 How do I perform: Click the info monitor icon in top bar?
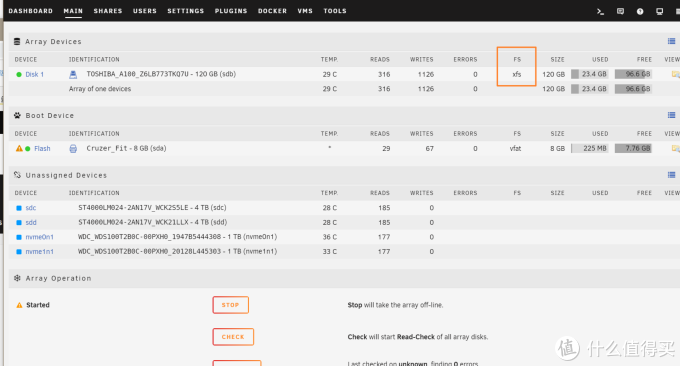659,12
